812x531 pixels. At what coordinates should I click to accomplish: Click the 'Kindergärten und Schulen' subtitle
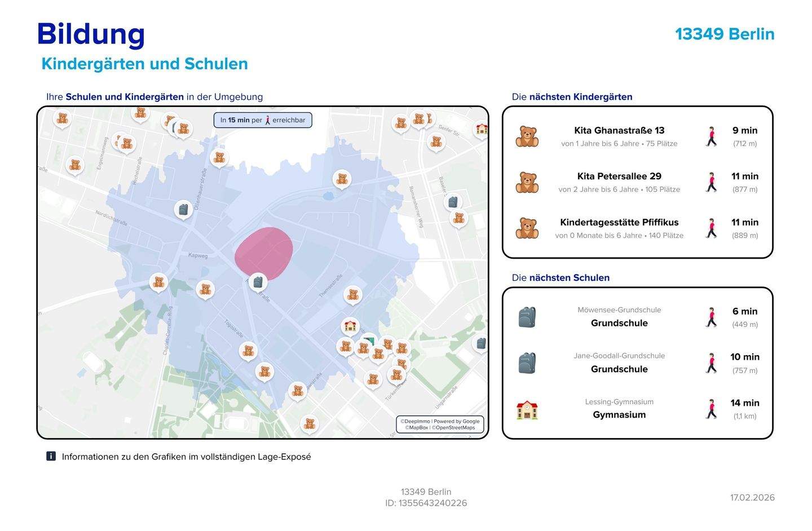(x=145, y=64)
